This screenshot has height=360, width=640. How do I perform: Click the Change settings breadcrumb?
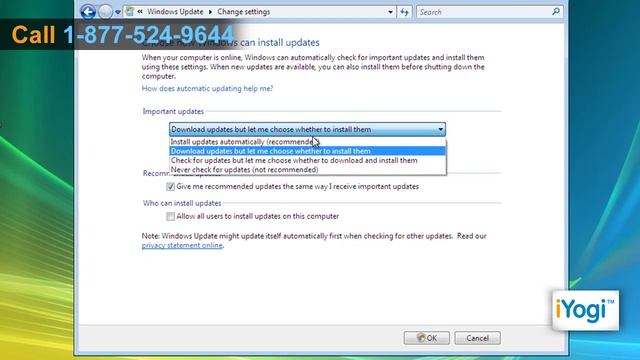244,12
